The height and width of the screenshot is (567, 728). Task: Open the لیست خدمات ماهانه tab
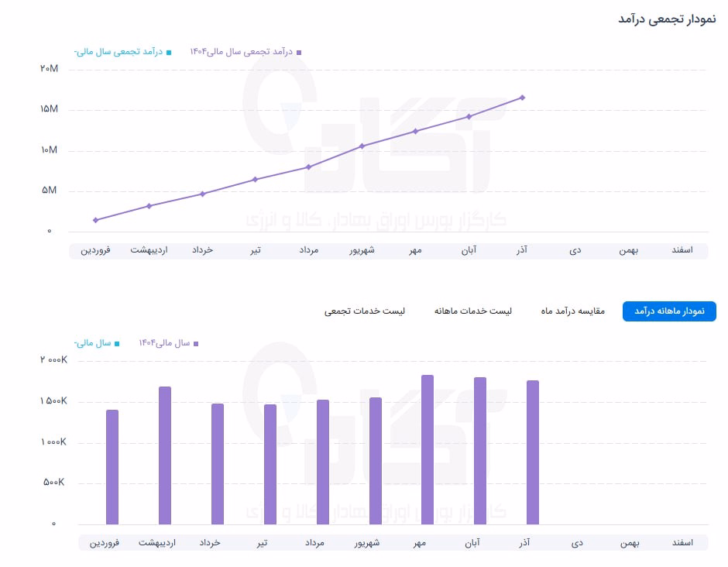click(x=472, y=311)
